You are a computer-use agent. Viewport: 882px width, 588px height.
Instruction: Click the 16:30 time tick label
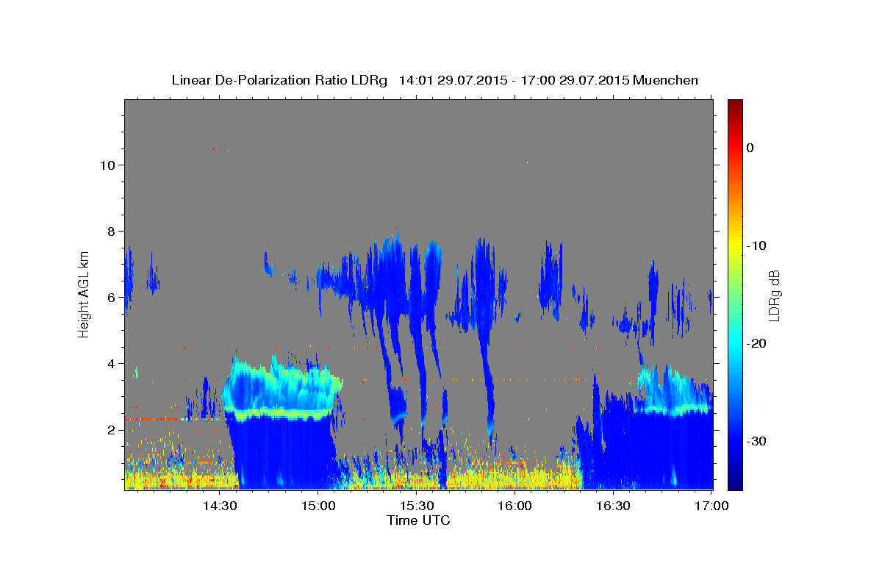(613, 506)
